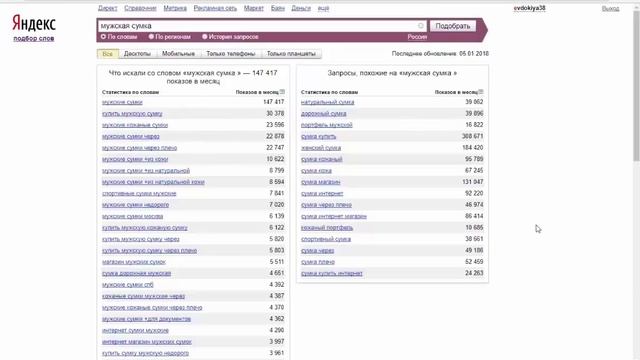Switch to the 'Мобильные' tab
Screen dimensions: 640x360
coord(178,54)
